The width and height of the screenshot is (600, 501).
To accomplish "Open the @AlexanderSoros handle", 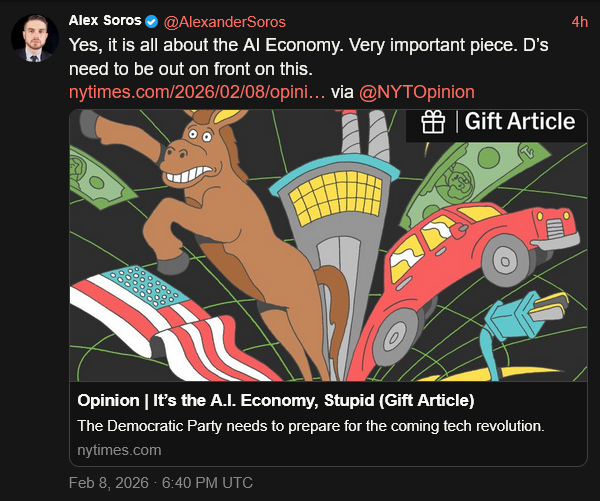I will pos(226,21).
